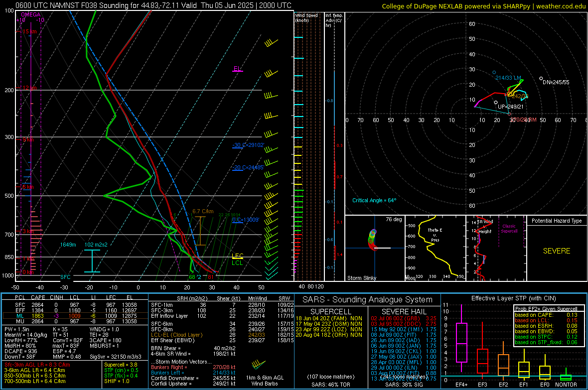588x390 pixels.
Task: Click the cyan 'SFC' label near the 1000 line
Action: (x=65, y=277)
